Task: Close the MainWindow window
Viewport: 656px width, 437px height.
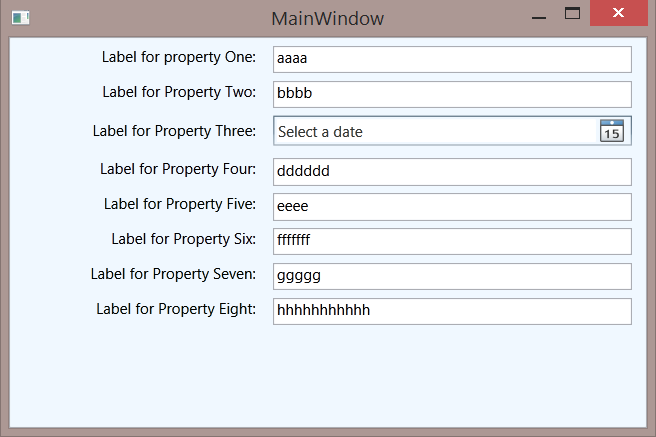Action: pos(618,13)
